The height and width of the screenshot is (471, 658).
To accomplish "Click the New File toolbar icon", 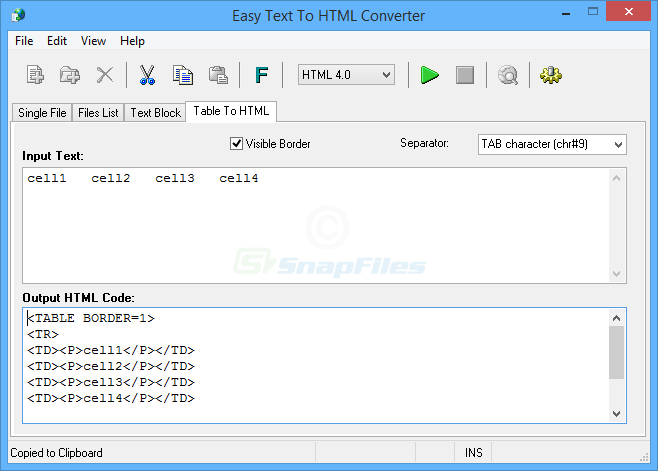I will [x=35, y=75].
